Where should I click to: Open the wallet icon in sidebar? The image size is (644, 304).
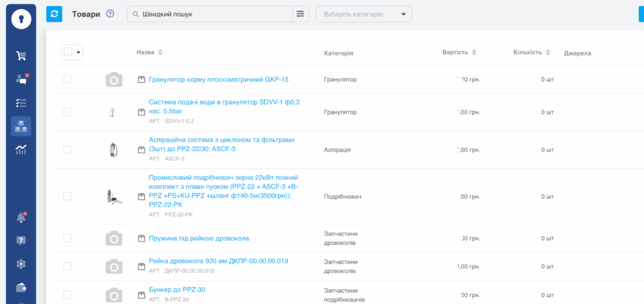point(21,288)
